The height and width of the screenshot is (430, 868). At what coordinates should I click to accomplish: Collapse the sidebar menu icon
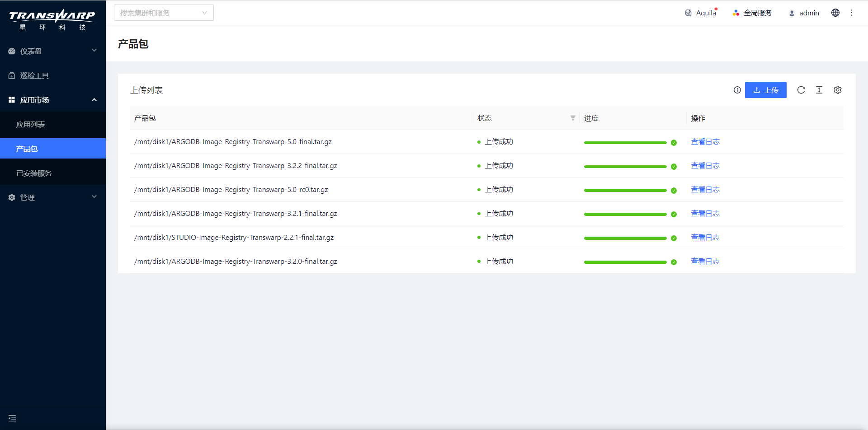pos(12,418)
